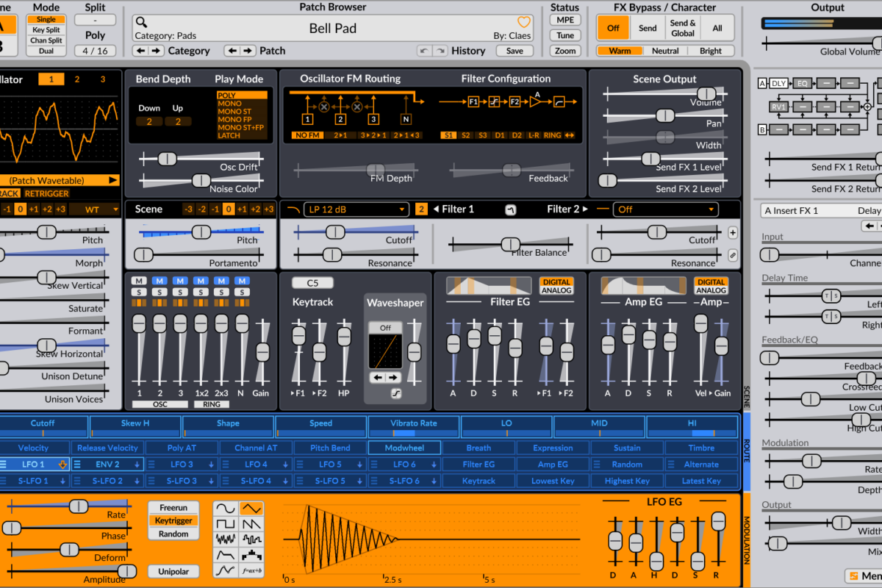The height and width of the screenshot is (588, 882).
Task: Solo oscillator 2 in the mixer
Action: [x=159, y=292]
